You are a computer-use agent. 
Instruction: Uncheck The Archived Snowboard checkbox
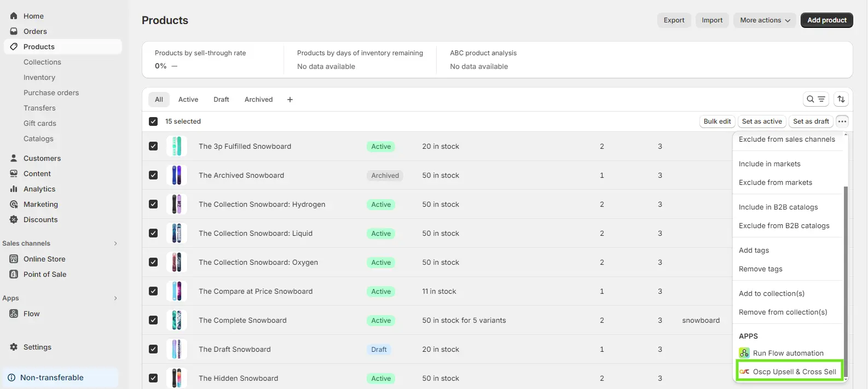tap(153, 175)
